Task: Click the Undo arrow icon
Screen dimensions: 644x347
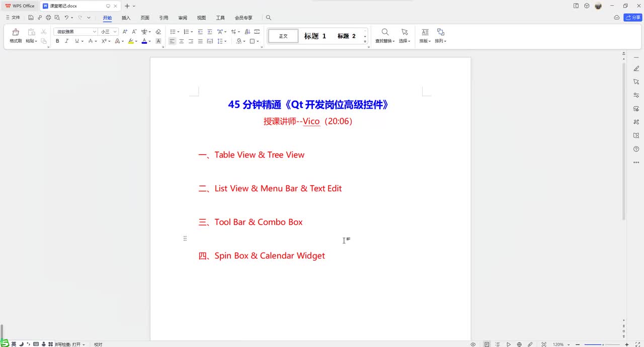Action: (66, 18)
